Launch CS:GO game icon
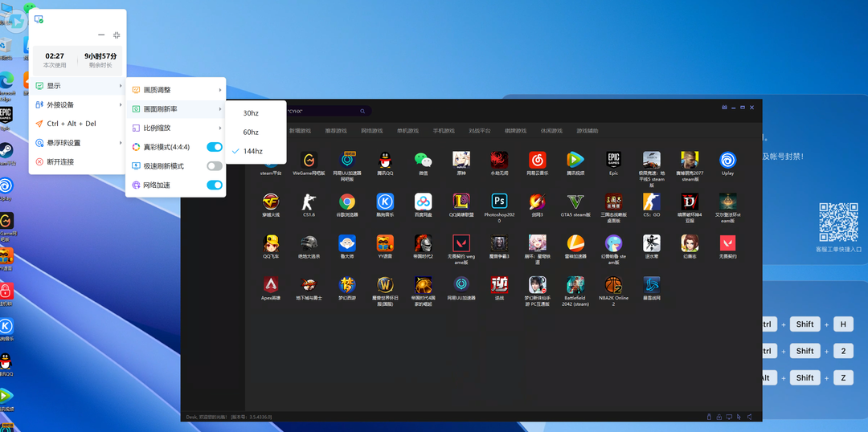 pyautogui.click(x=652, y=202)
